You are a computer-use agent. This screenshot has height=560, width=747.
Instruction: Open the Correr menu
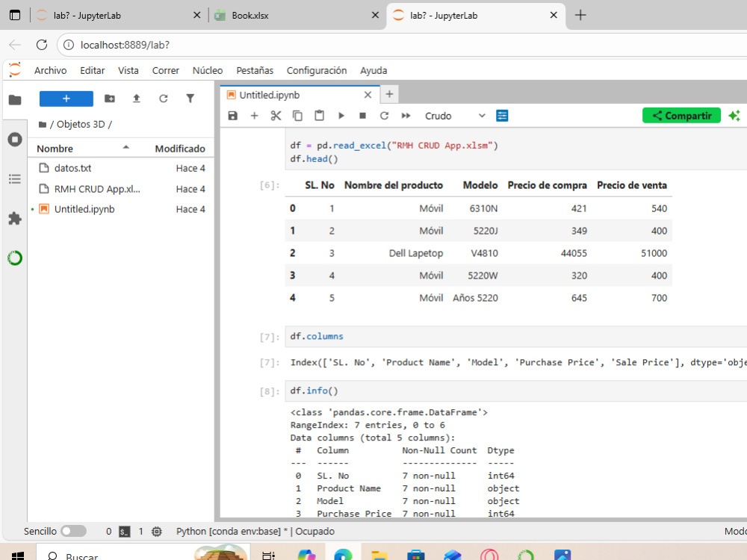[165, 70]
